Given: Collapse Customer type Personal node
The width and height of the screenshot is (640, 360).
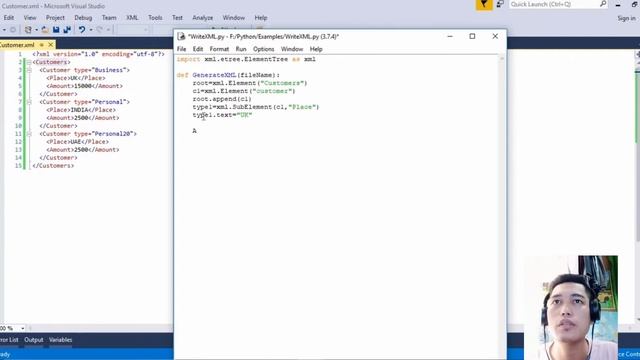Looking at the screenshot, I should [29, 102].
